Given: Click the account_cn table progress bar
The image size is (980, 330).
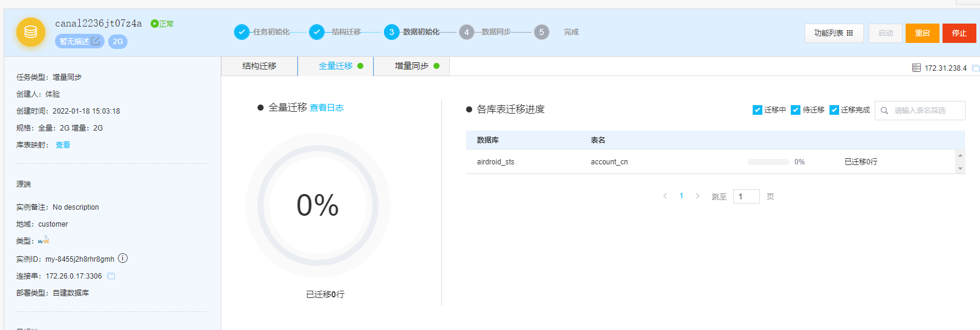Looking at the screenshot, I should 768,162.
